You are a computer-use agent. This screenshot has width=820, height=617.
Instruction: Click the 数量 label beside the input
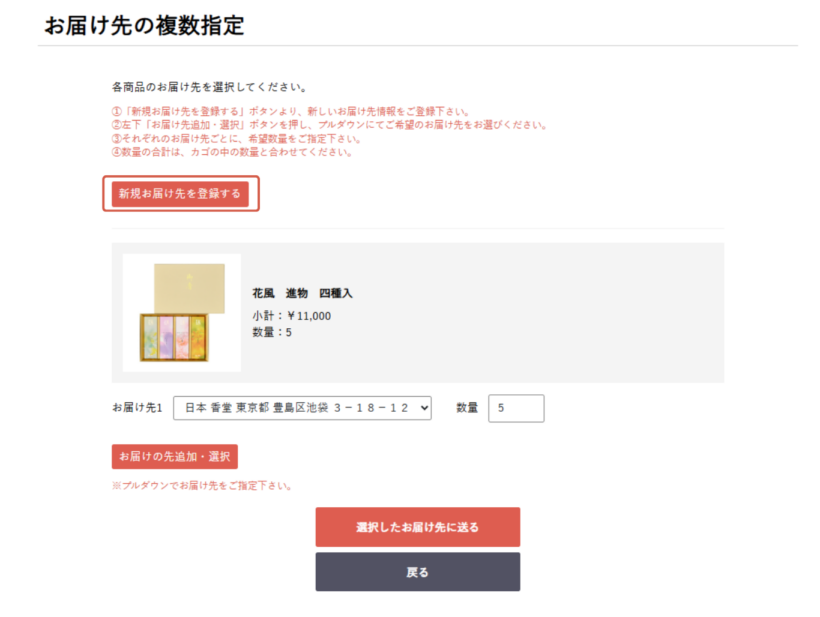point(467,408)
